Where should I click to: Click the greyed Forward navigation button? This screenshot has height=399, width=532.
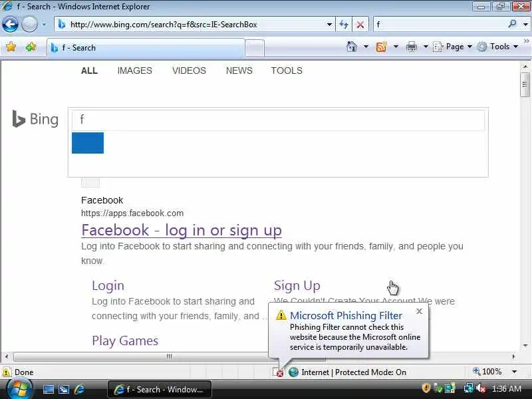29,25
